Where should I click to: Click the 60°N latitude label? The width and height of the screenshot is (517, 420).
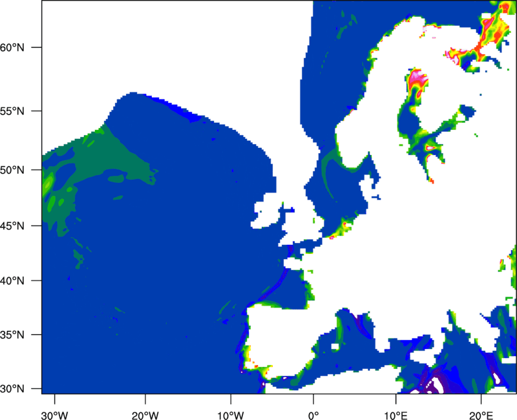click(12, 47)
